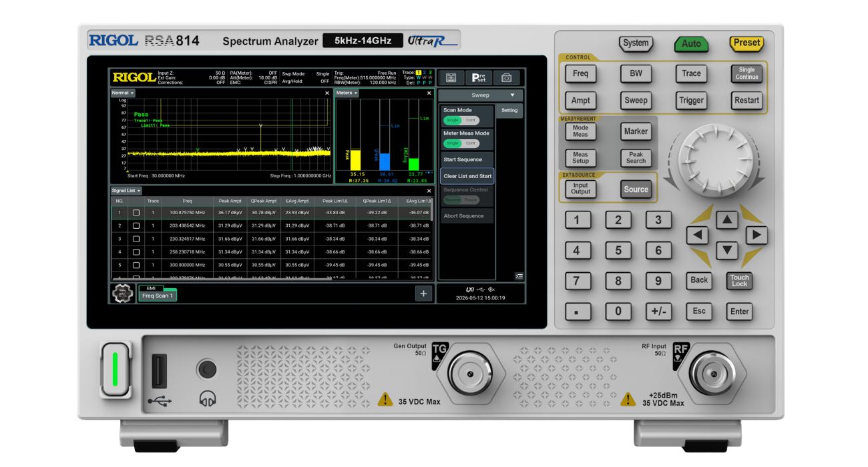868x467 pixels.
Task: Click the rotary knob
Action: tap(715, 160)
